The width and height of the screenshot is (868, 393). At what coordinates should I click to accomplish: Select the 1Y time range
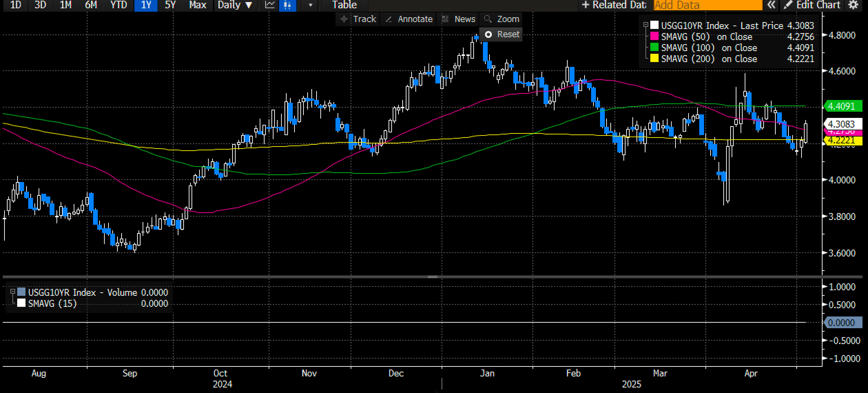pos(146,5)
